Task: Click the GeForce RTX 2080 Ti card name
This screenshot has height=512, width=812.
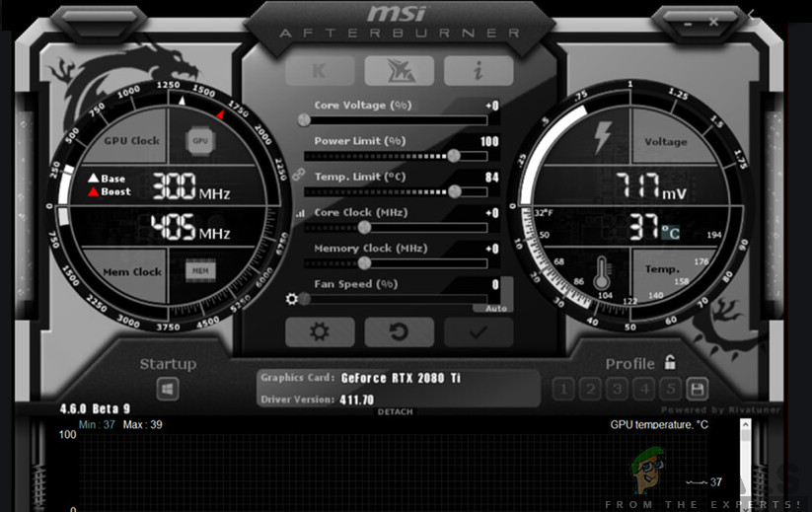Action: pos(401,379)
